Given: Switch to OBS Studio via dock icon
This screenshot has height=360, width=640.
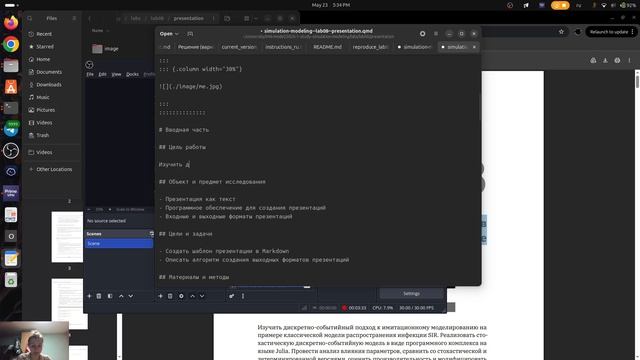Looking at the screenshot, I should coord(11,151).
